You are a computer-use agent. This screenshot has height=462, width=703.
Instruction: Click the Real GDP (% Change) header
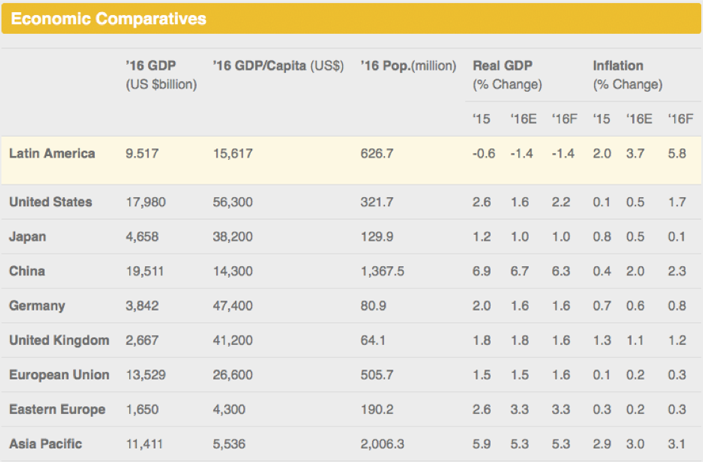[x=507, y=75]
